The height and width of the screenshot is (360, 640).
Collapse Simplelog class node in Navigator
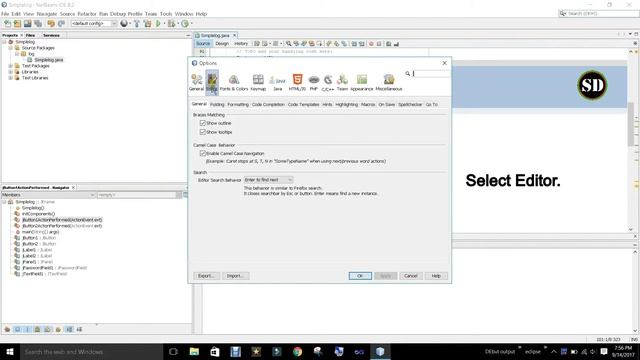click(4, 202)
